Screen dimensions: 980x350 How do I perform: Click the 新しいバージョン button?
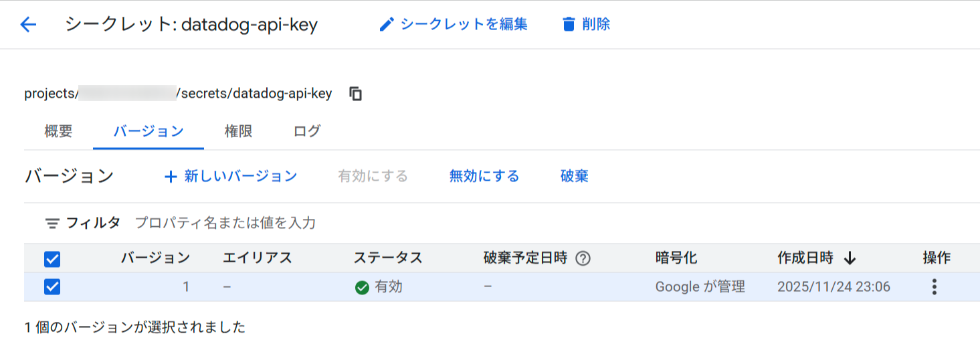[x=240, y=177]
